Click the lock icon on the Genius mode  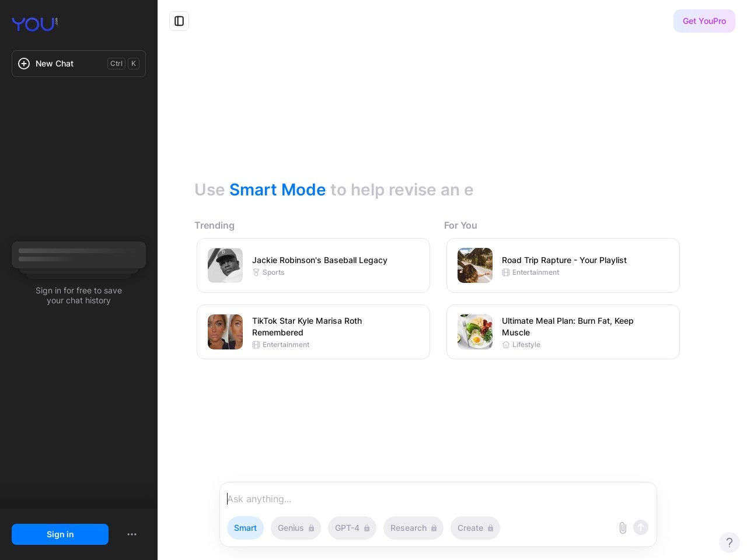312,528
